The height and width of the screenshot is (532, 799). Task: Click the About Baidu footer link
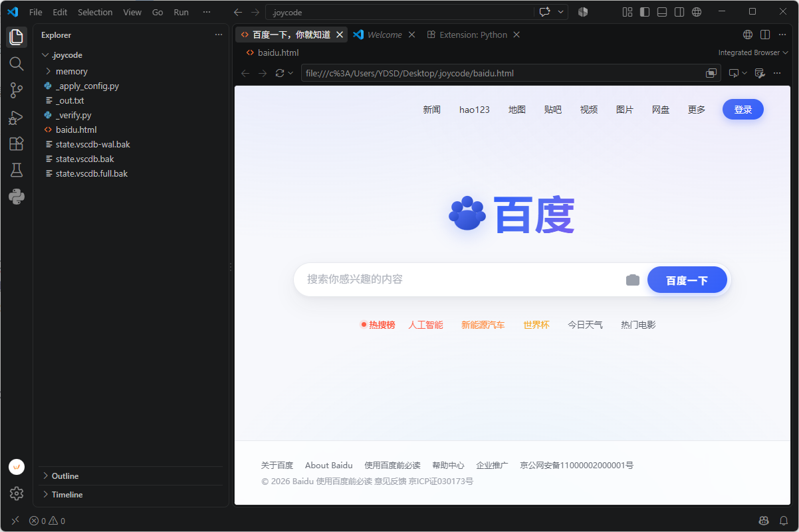(329, 465)
